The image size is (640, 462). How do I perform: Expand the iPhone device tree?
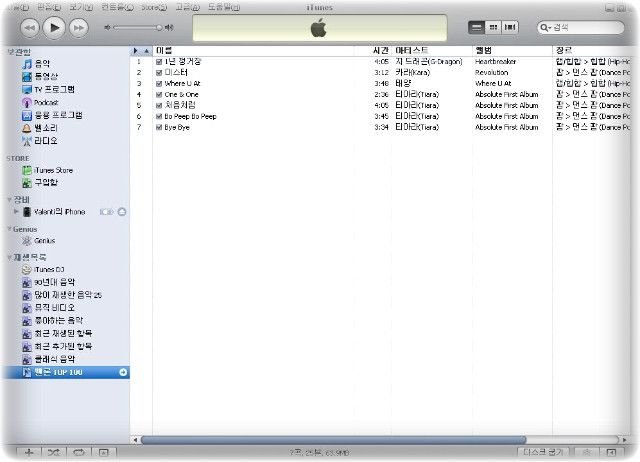(x=16, y=211)
